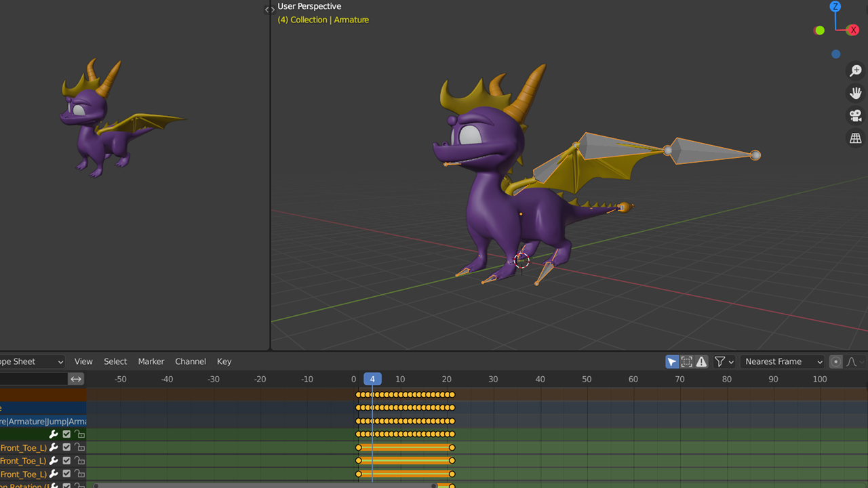Click the "(4) Collection | Armature" text
The height and width of the screenshot is (488, 868).
323,20
